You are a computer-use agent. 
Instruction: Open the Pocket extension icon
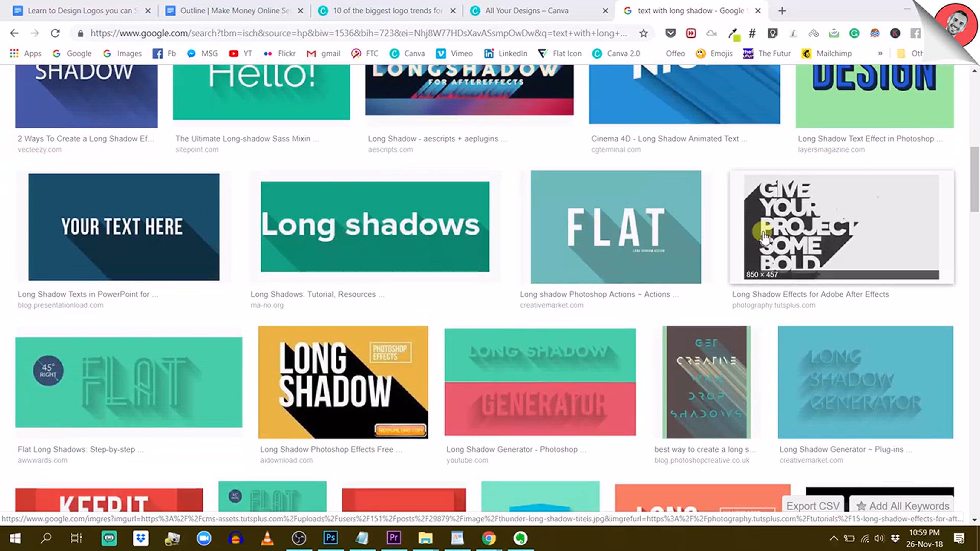[671, 33]
